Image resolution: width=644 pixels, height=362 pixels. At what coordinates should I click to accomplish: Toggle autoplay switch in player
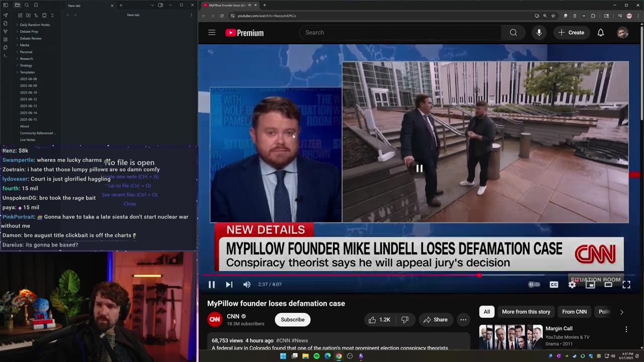[x=534, y=285]
